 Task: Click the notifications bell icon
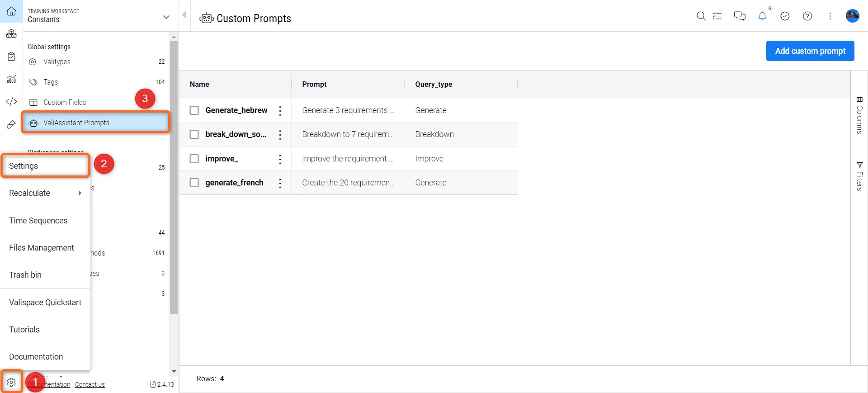click(x=762, y=16)
